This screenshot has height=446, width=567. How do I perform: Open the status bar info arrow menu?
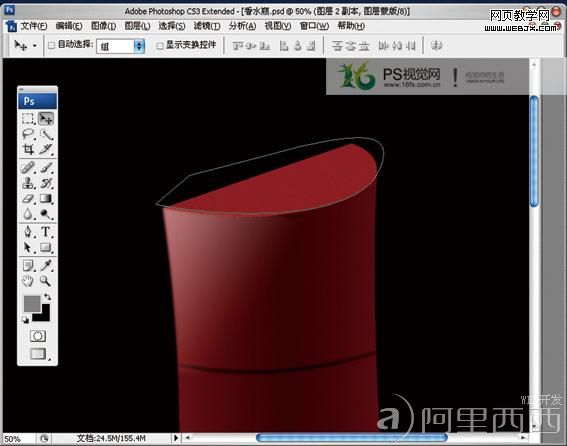[x=176, y=438]
